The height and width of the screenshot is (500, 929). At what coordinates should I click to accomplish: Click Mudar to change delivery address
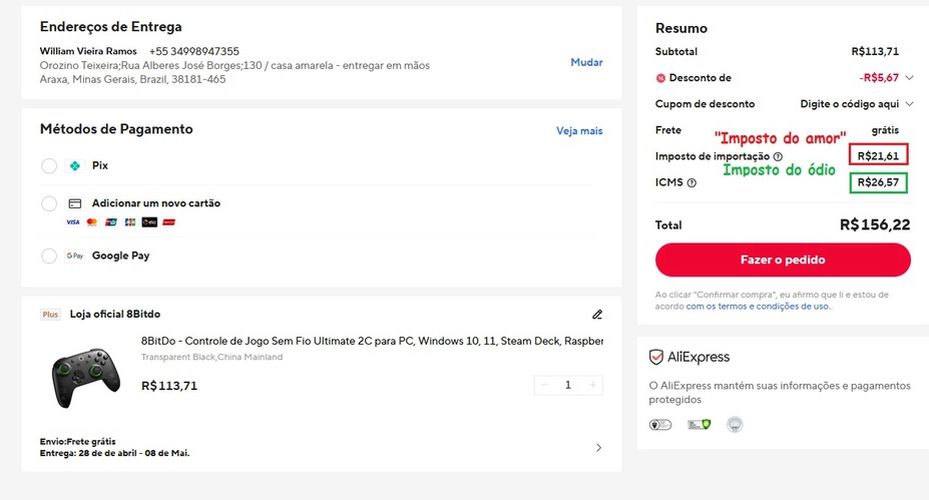click(587, 62)
